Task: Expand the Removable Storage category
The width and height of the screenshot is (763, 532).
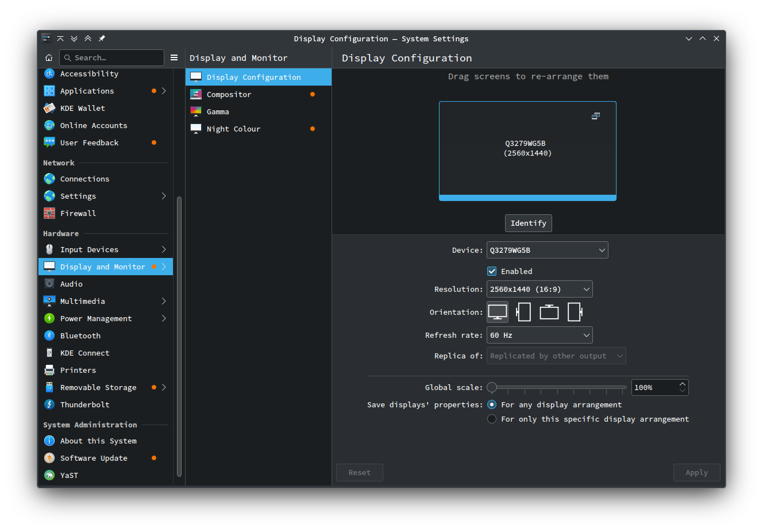Action: [x=164, y=387]
